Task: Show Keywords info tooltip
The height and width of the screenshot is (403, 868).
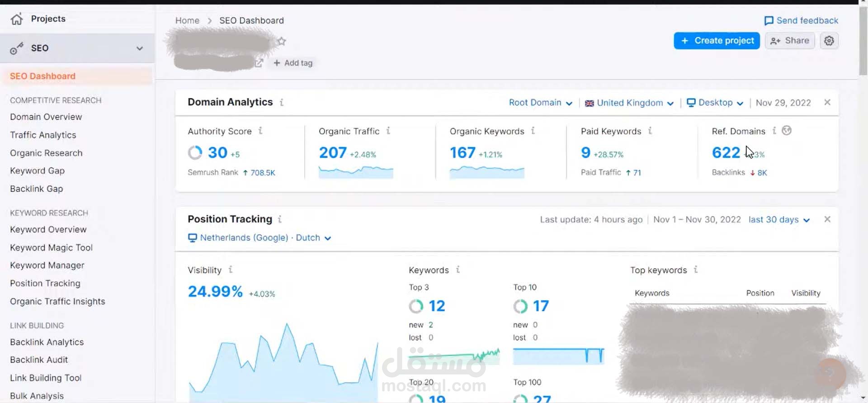Action: click(x=458, y=270)
